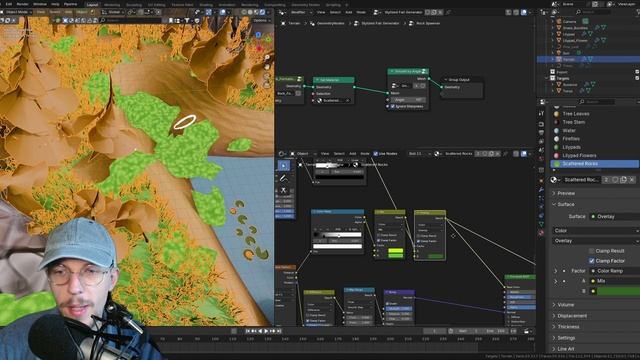The width and height of the screenshot is (640, 360).
Task: Enable Clamp Result in Properties panel
Action: click(591, 251)
